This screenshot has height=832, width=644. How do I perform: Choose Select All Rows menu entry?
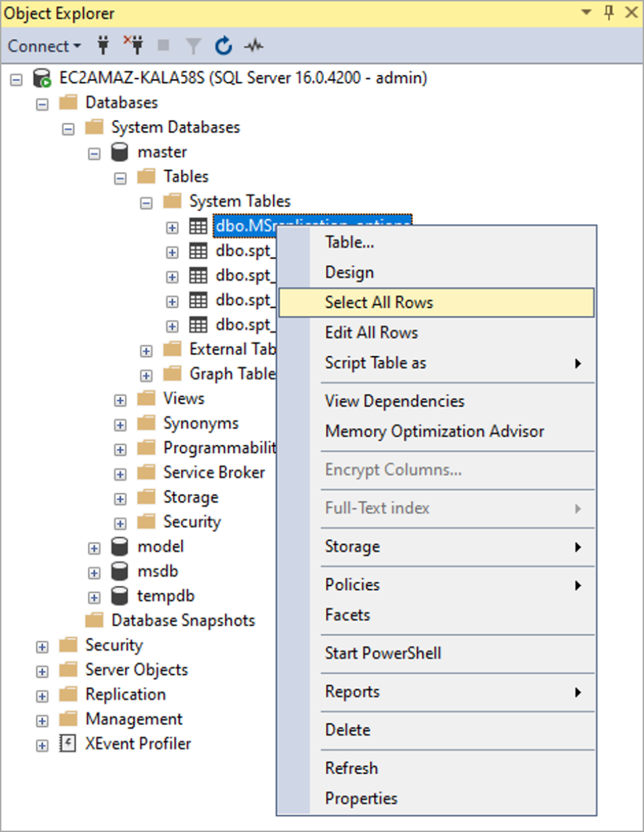tap(436, 303)
